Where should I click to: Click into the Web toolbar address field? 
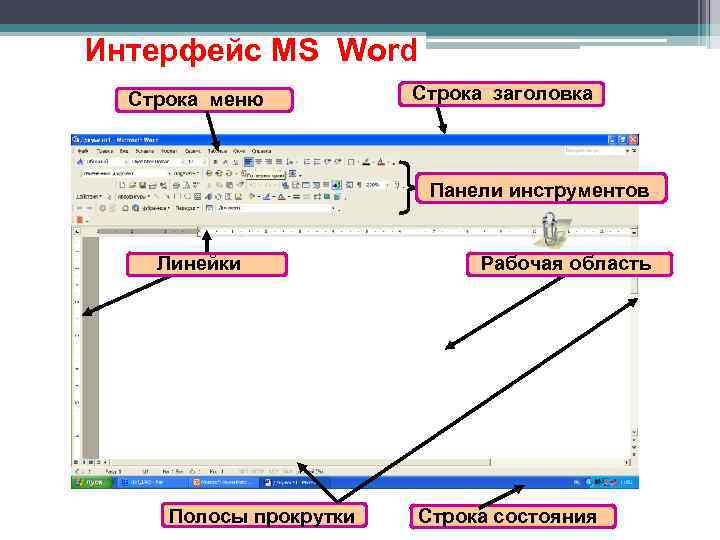(x=274, y=208)
